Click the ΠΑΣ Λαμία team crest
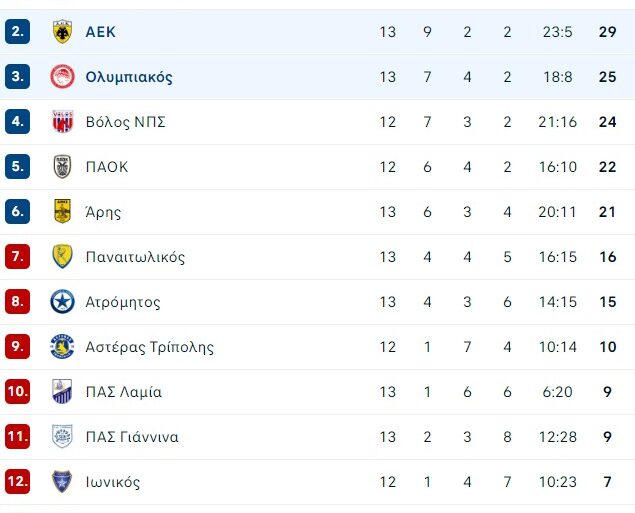The height and width of the screenshot is (513, 635). (x=62, y=392)
